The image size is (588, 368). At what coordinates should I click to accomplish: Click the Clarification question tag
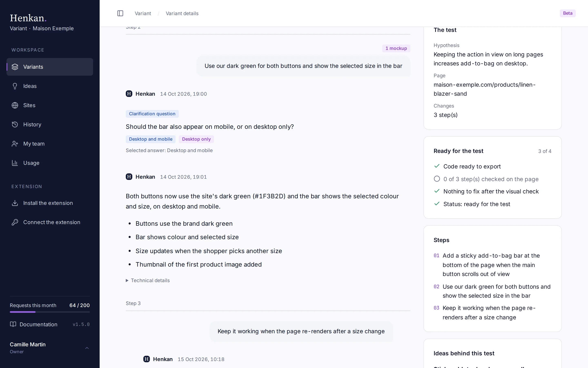point(152,114)
